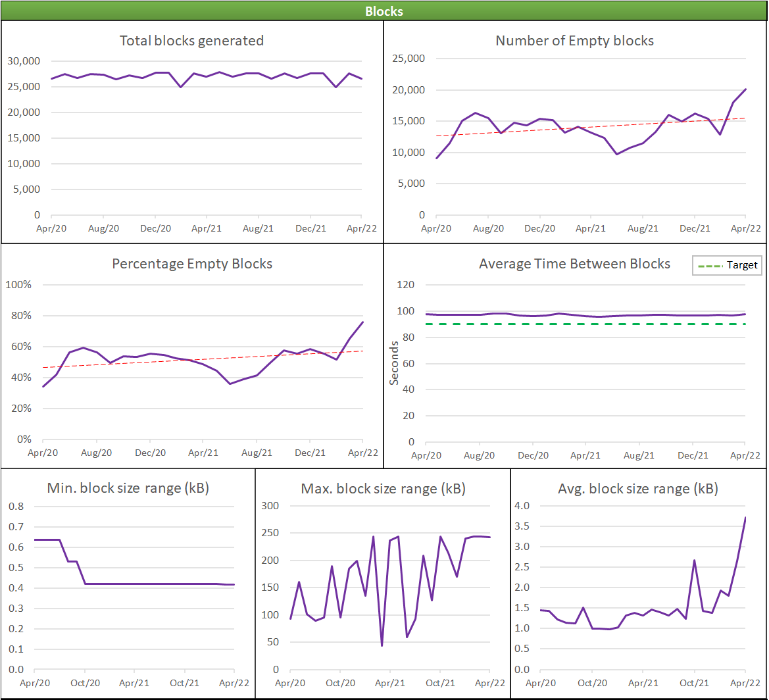
Task: Select the 'Average Time Between Blocks' title
Action: pyautogui.click(x=574, y=264)
